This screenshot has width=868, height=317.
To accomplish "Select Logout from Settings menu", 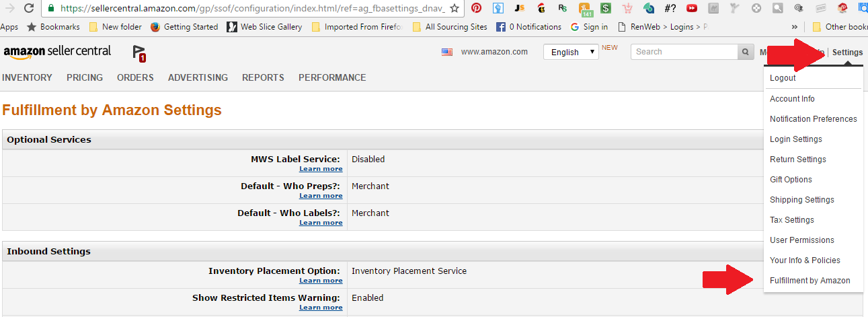I will pos(783,78).
